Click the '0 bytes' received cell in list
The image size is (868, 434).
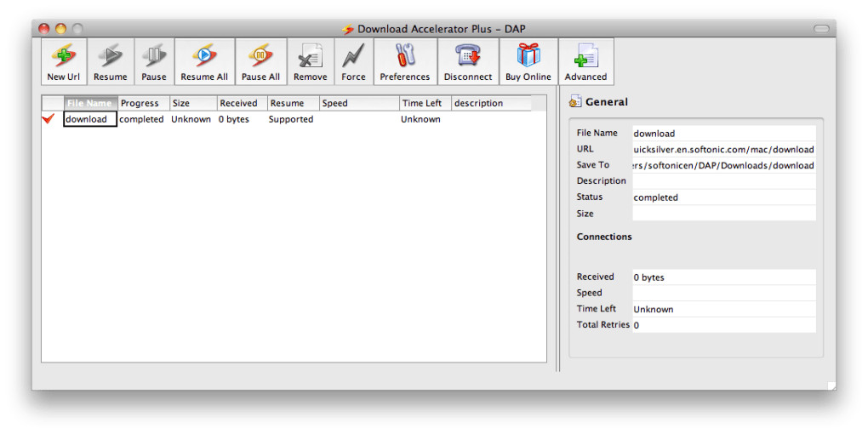click(234, 119)
